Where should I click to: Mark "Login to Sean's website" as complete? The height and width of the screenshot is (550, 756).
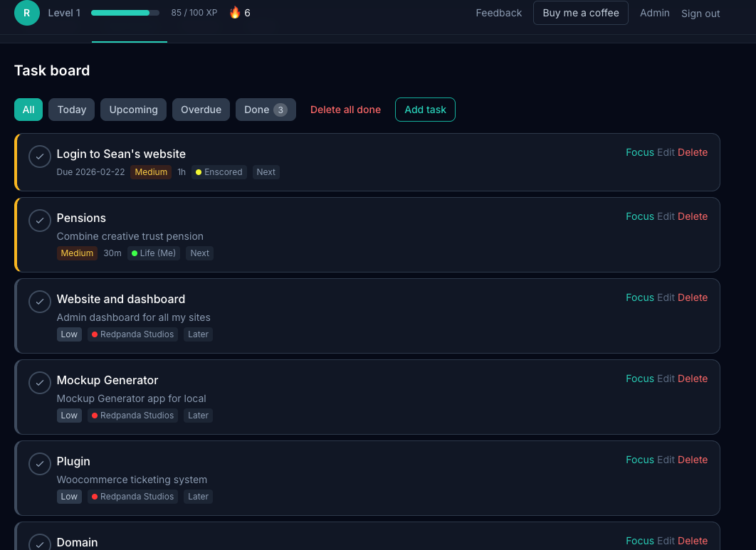coord(39,157)
